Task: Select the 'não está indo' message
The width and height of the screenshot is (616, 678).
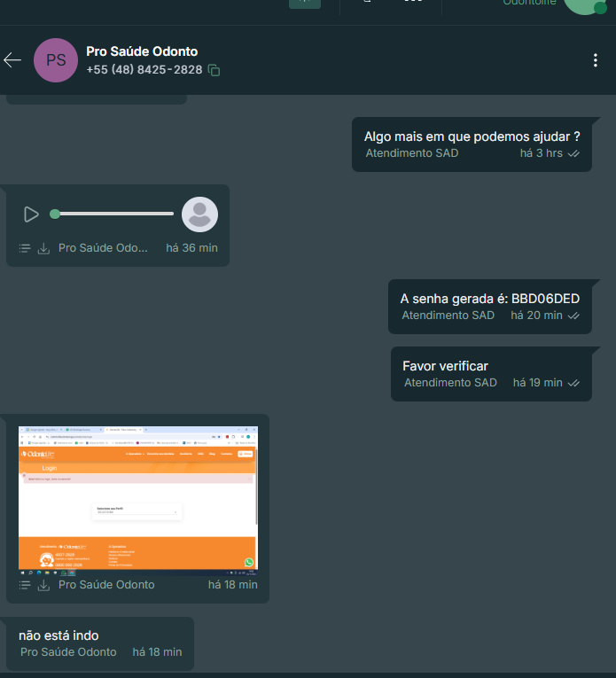Action: 100,643
